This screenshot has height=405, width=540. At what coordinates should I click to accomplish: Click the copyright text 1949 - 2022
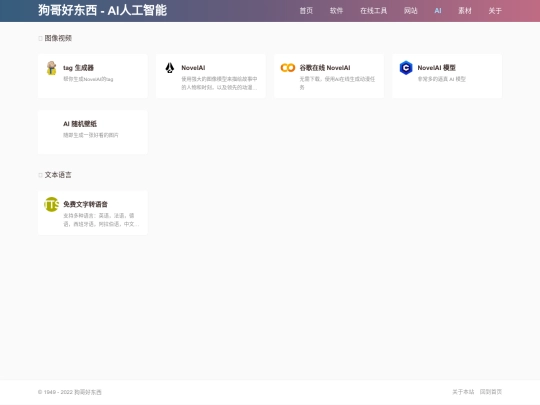pyautogui.click(x=70, y=392)
